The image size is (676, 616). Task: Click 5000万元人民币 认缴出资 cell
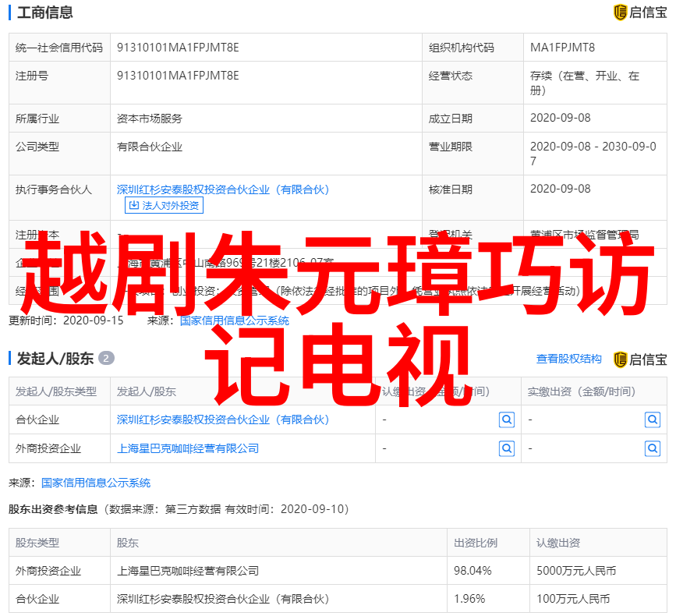pos(576,571)
